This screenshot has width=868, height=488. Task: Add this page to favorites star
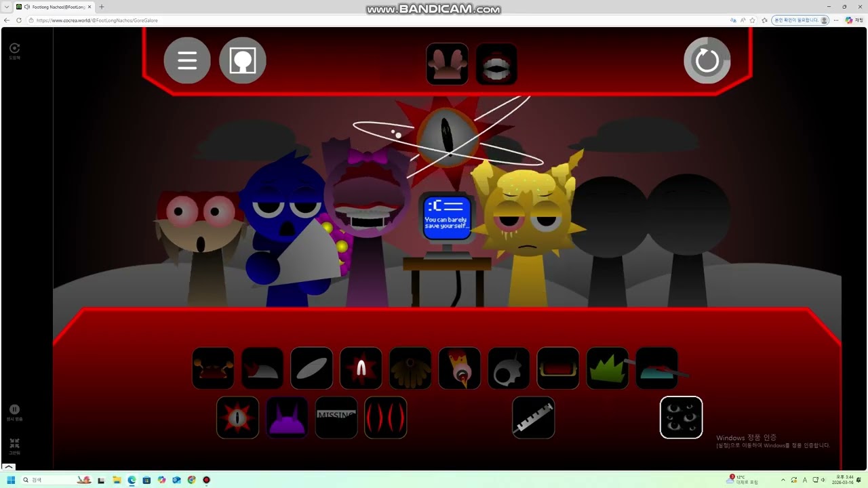752,20
